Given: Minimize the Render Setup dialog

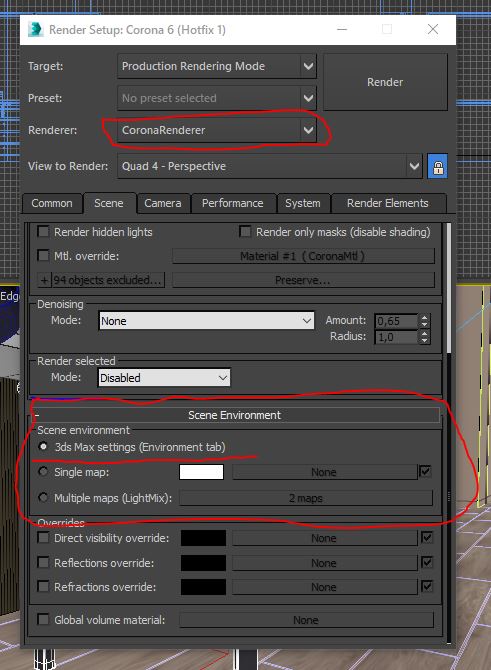Looking at the screenshot, I should point(342,29).
